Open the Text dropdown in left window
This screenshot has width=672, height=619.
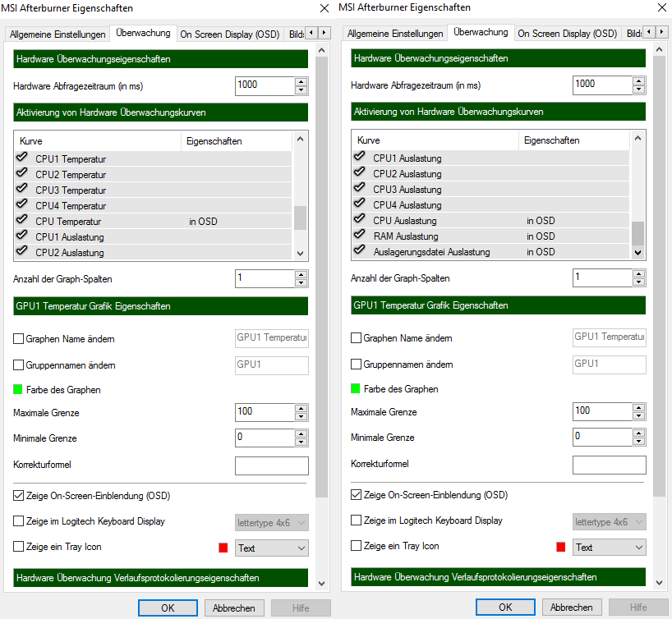pyautogui.click(x=272, y=548)
